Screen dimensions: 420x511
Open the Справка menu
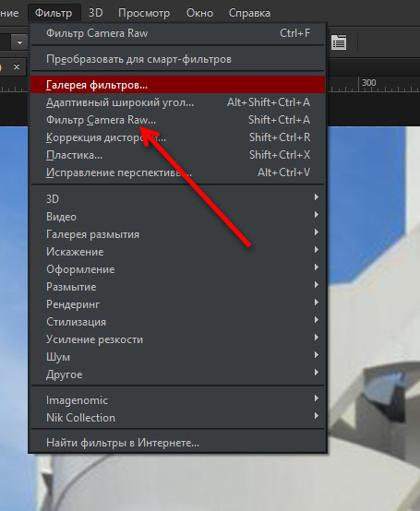point(249,13)
